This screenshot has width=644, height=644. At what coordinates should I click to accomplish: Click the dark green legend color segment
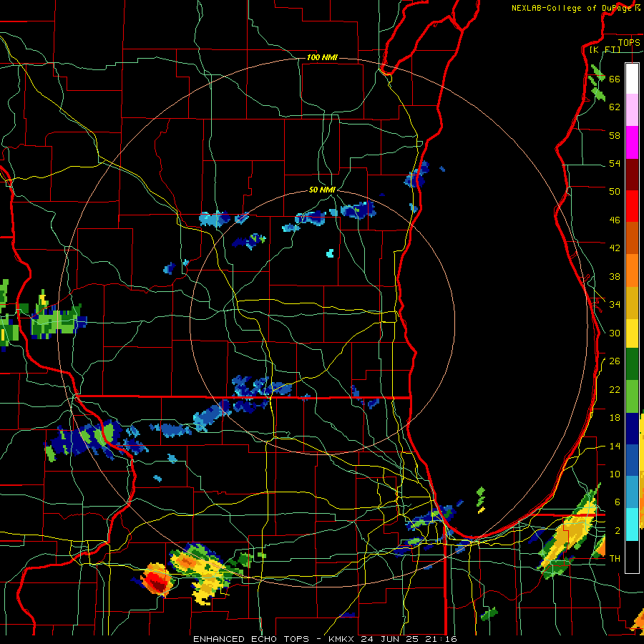click(632, 364)
